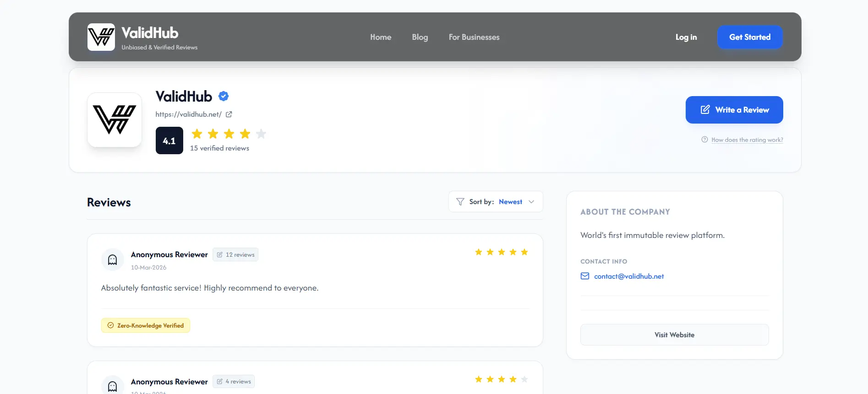Click the 4.1 rating badge
The width and height of the screenshot is (868, 394).
tap(169, 140)
